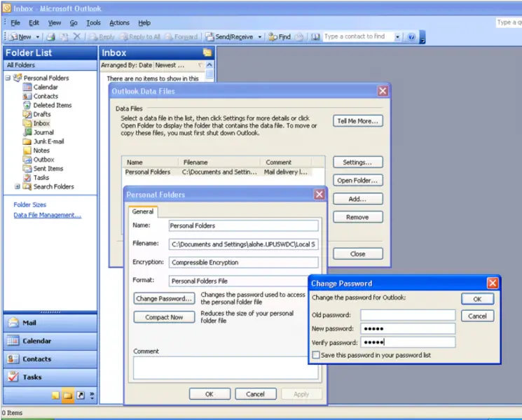The height and width of the screenshot is (420, 522).
Task: Click the Open Folder button
Action: pyautogui.click(x=357, y=181)
